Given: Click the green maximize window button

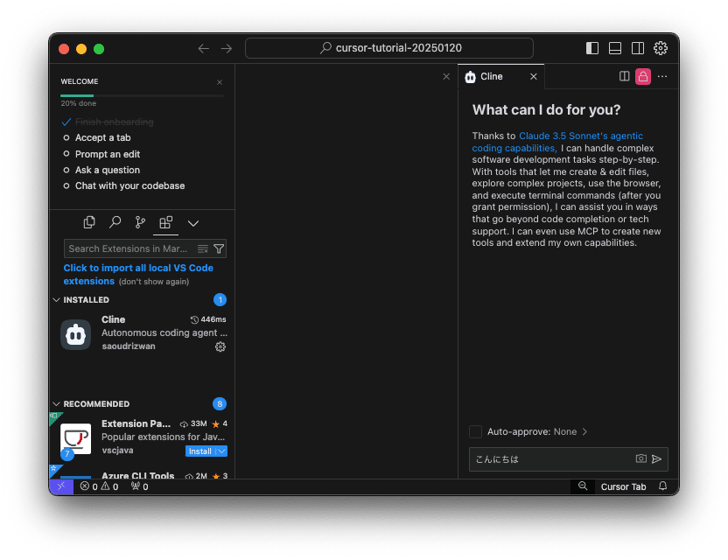Looking at the screenshot, I should 99,49.
